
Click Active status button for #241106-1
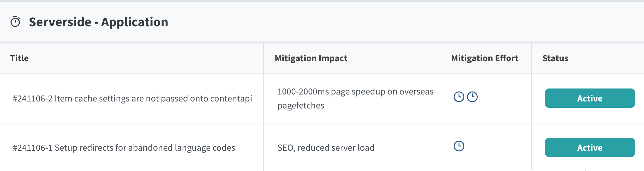click(590, 147)
